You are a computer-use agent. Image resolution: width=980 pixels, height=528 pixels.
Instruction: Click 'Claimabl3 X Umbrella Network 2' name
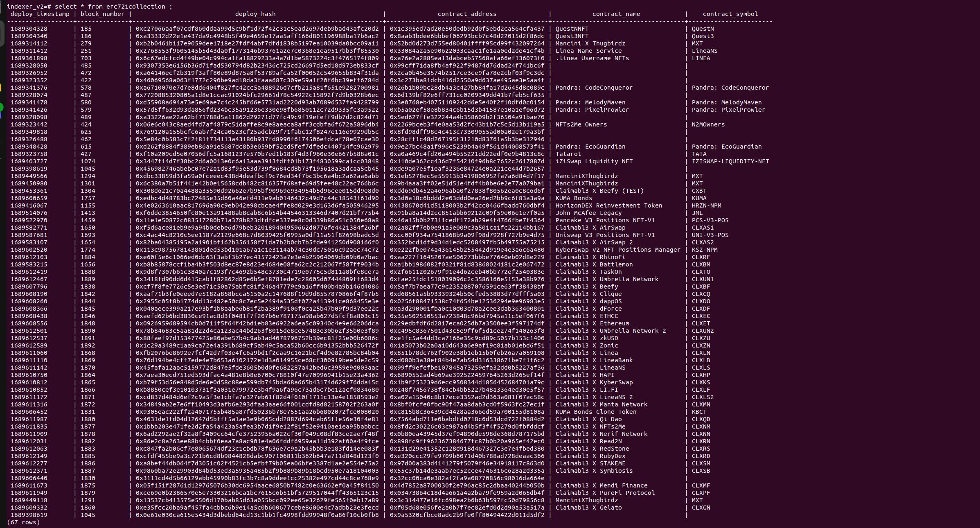(x=611, y=331)
